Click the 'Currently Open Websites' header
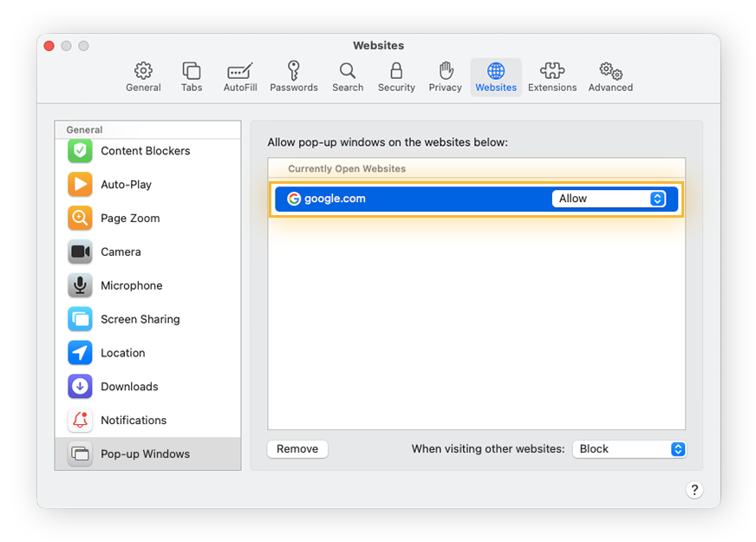The width and height of the screenshot is (756, 542). (347, 169)
